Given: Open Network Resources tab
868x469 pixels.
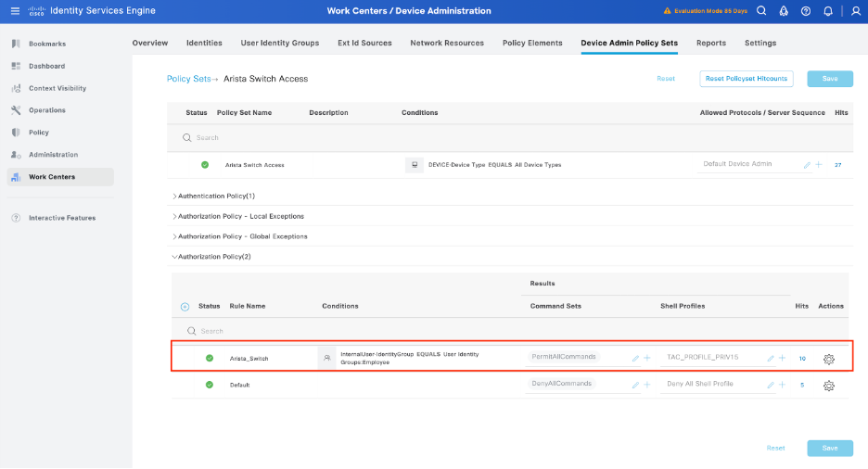Looking at the screenshot, I should tap(447, 43).
